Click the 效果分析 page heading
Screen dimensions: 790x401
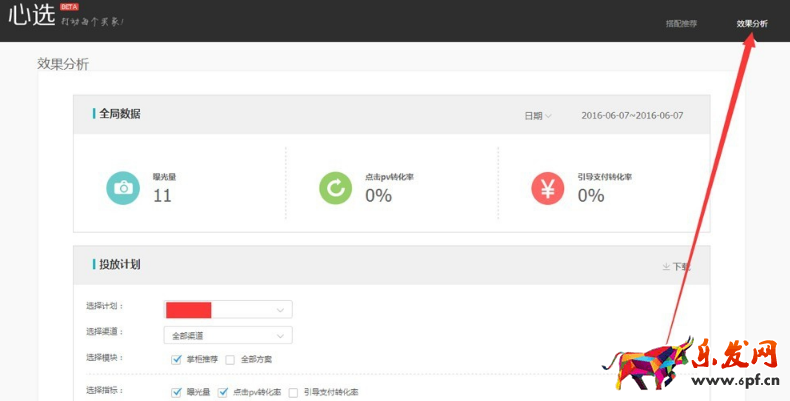[x=63, y=64]
